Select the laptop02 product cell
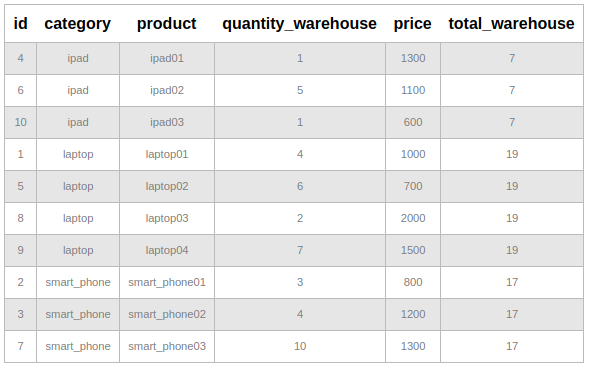This screenshot has height=366, width=591. [167, 187]
